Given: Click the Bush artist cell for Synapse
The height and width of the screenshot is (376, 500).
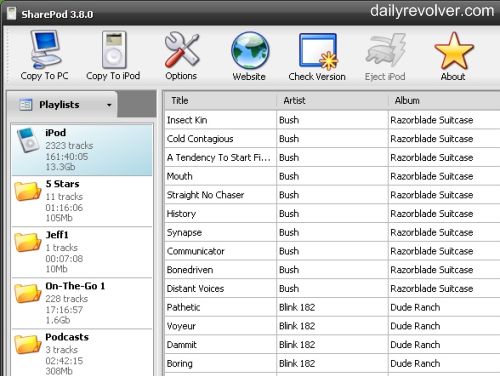Looking at the screenshot, I should coord(332,232).
